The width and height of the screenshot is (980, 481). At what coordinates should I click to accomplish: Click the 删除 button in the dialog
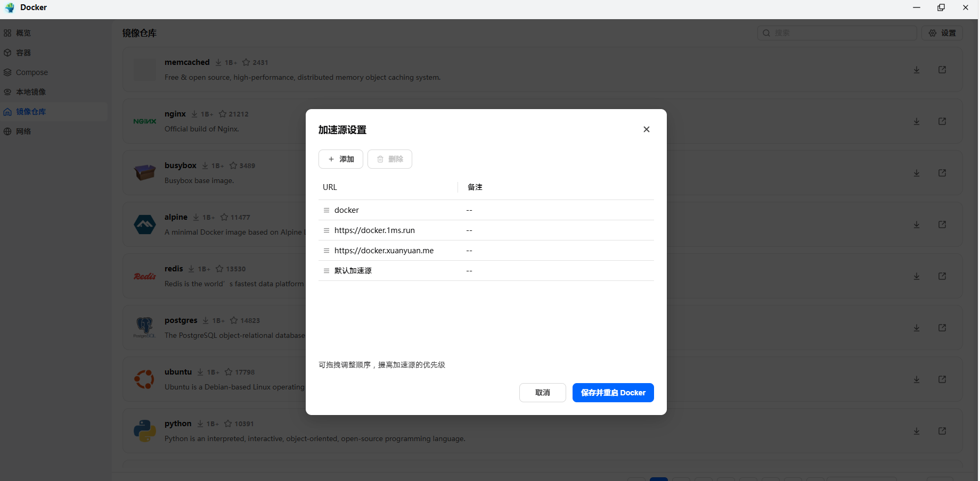click(390, 159)
